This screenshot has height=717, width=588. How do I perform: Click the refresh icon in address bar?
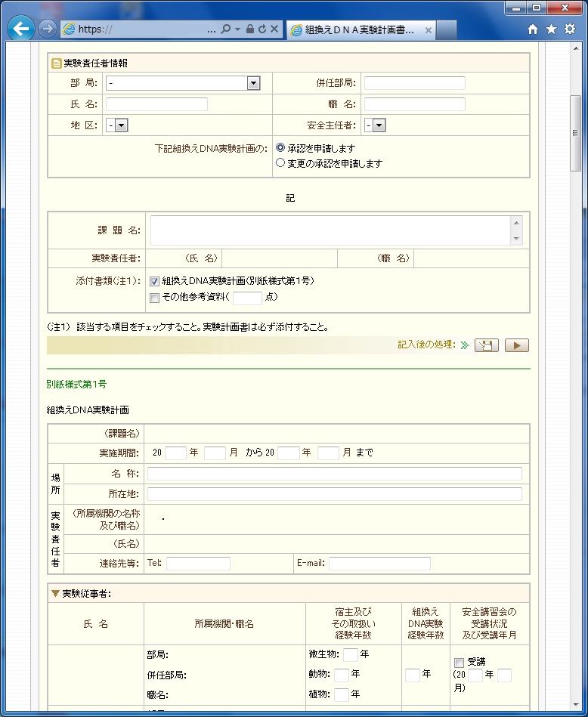click(x=262, y=29)
